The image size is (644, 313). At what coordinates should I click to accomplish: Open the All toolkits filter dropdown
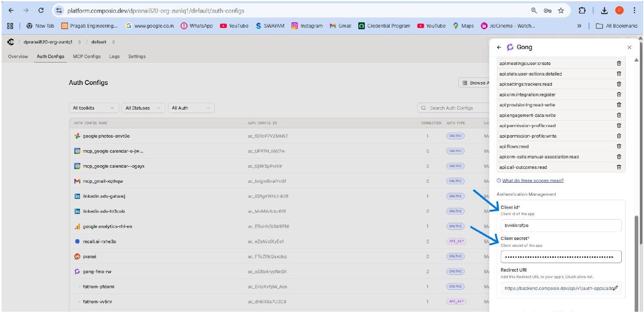tap(94, 108)
